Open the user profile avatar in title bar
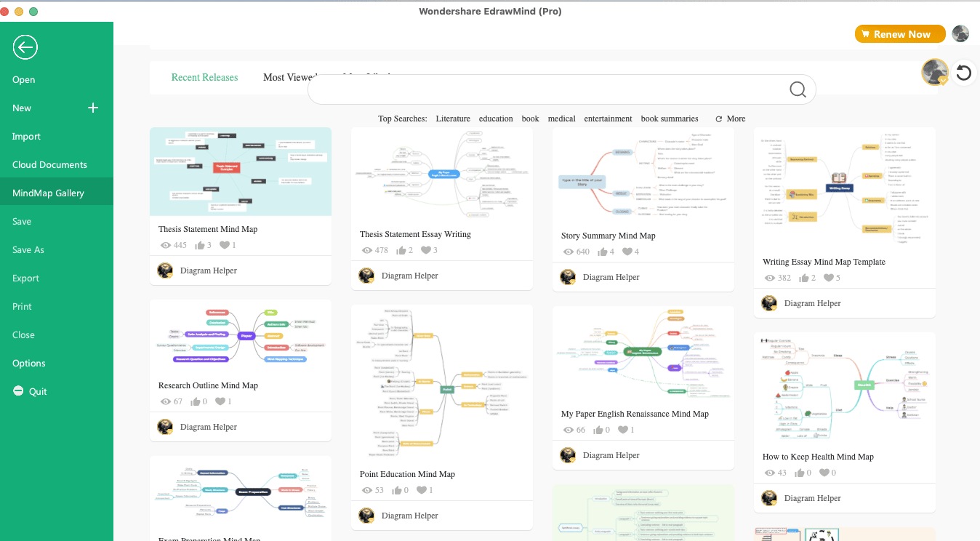980x541 pixels. (x=960, y=33)
